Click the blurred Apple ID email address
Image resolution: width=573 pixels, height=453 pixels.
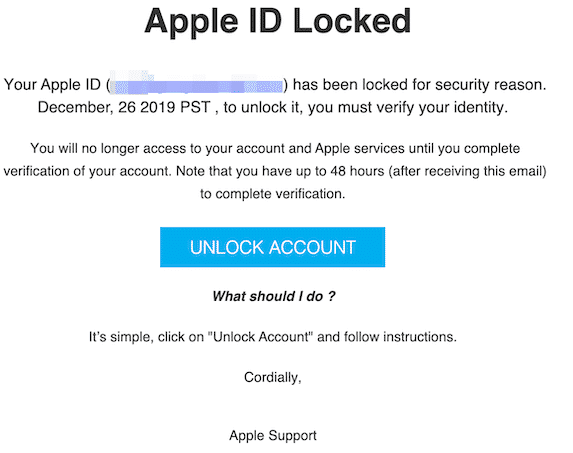(197, 84)
